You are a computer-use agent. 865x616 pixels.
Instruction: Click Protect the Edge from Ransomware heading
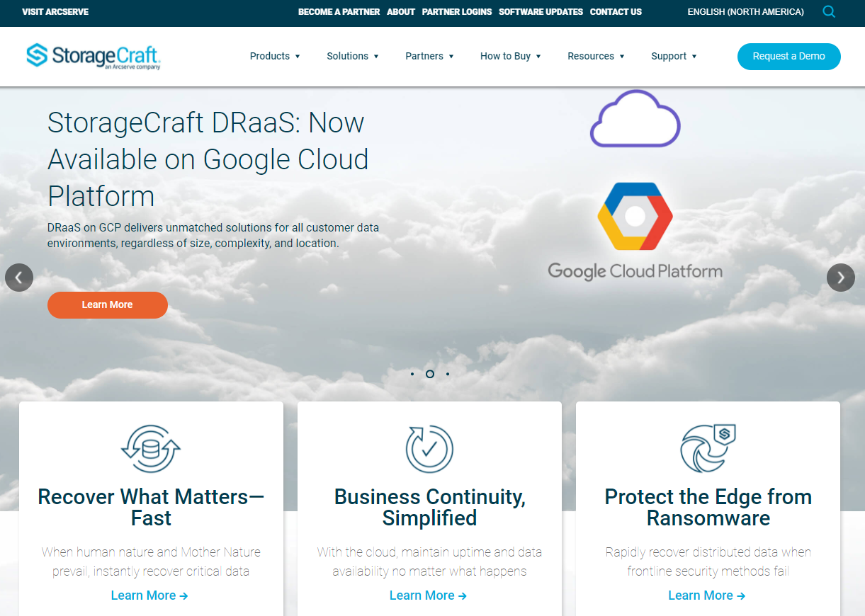pos(708,507)
